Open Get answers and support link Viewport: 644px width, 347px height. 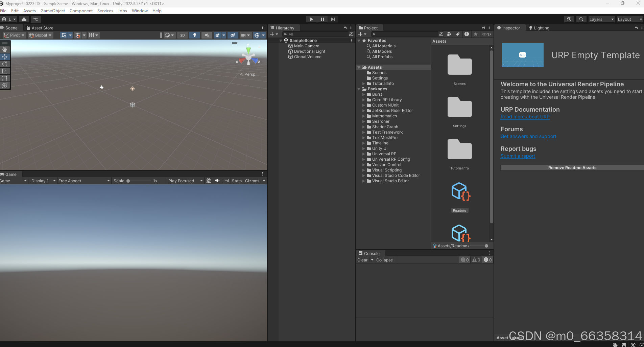pyautogui.click(x=528, y=136)
